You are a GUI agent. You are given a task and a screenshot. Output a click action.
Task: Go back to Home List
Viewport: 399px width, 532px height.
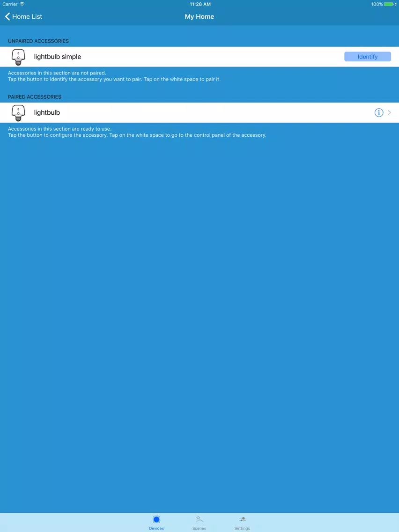point(23,17)
